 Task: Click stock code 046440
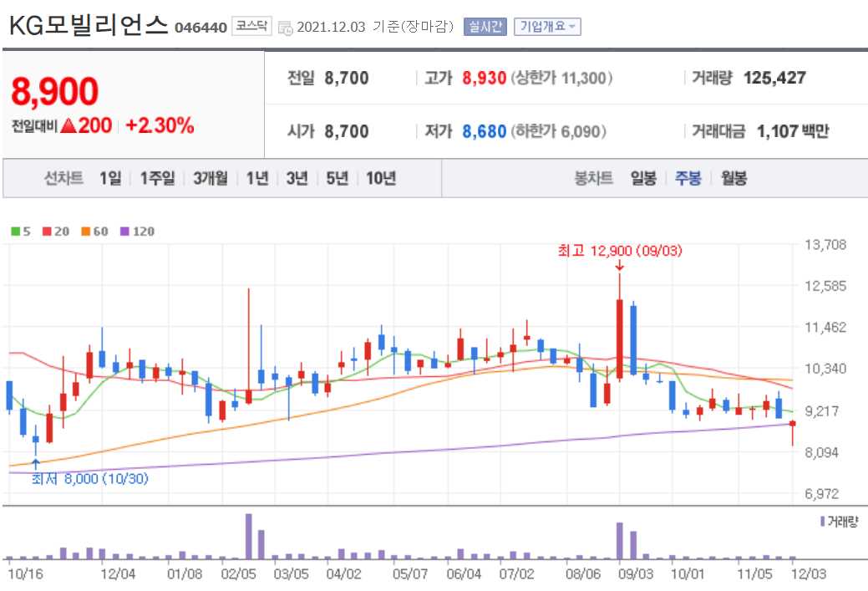pos(201,28)
